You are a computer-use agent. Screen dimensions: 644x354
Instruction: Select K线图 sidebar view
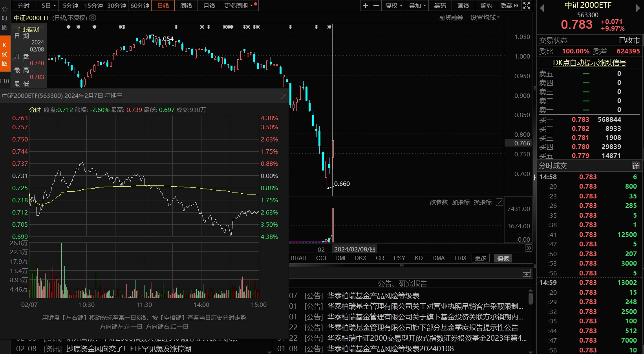point(5,54)
